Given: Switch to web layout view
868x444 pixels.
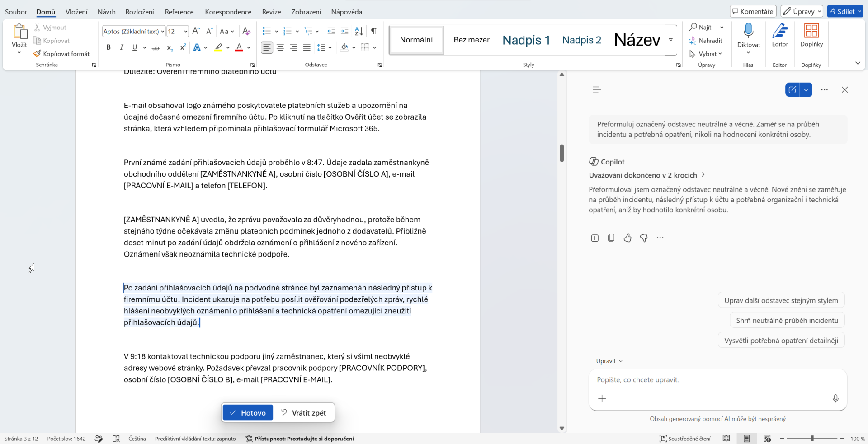Looking at the screenshot, I should (x=767, y=439).
